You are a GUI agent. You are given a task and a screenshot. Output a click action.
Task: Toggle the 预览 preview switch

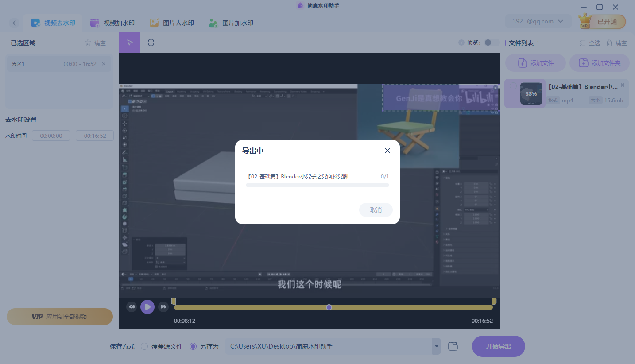pos(491,43)
